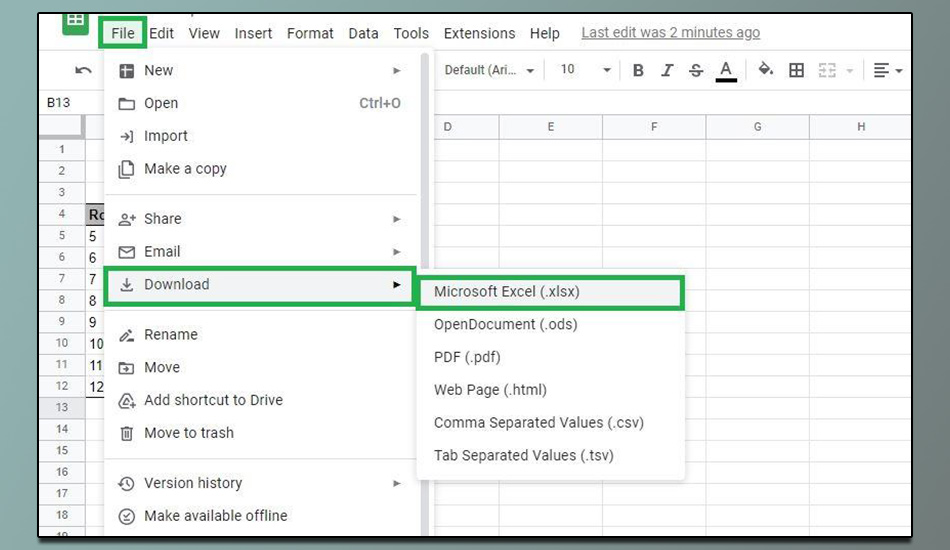This screenshot has height=550, width=950.
Task: Toggle italic formatting
Action: (667, 70)
